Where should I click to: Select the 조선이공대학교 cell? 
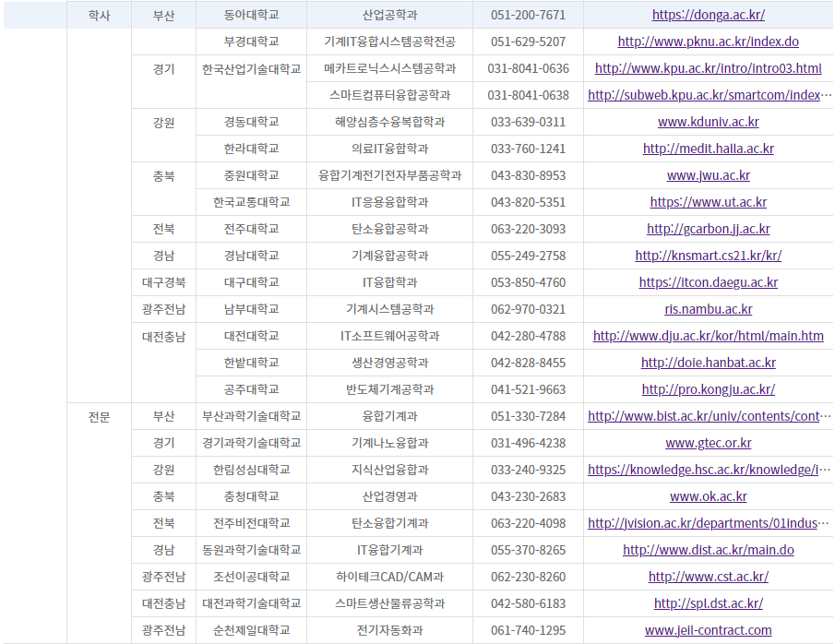(x=251, y=577)
